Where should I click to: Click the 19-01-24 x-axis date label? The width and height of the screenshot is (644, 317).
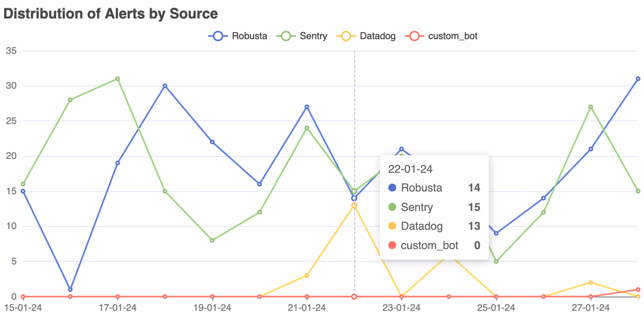(x=212, y=308)
